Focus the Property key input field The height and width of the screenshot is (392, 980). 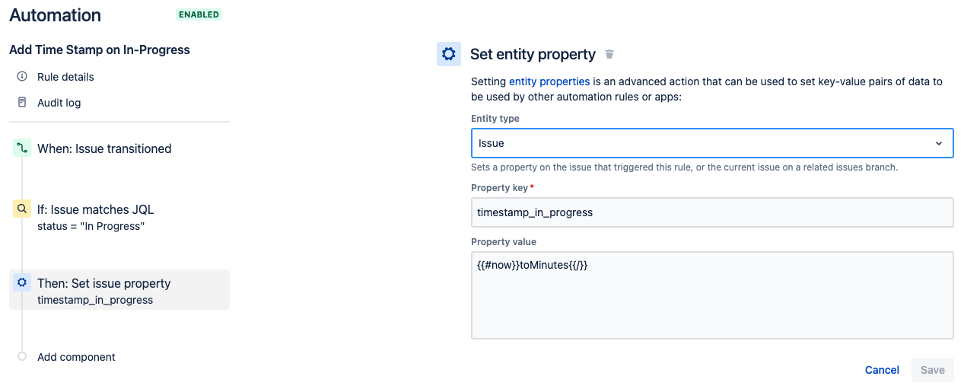tap(712, 212)
